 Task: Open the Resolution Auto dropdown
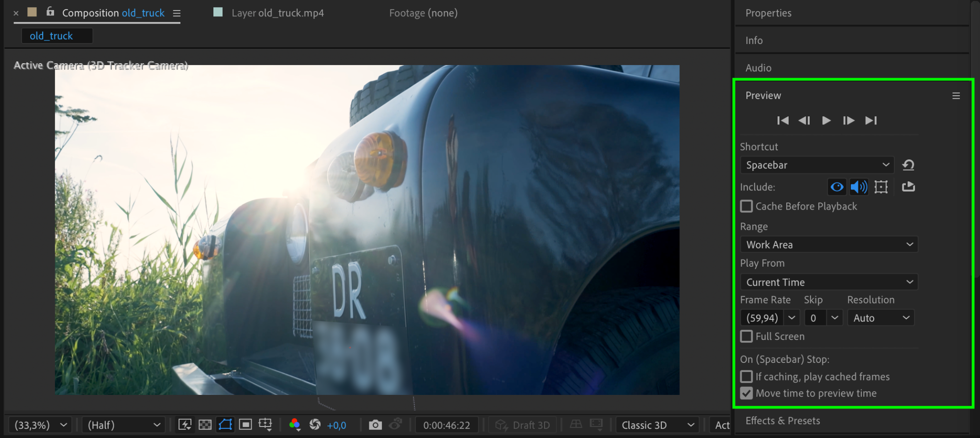click(880, 318)
